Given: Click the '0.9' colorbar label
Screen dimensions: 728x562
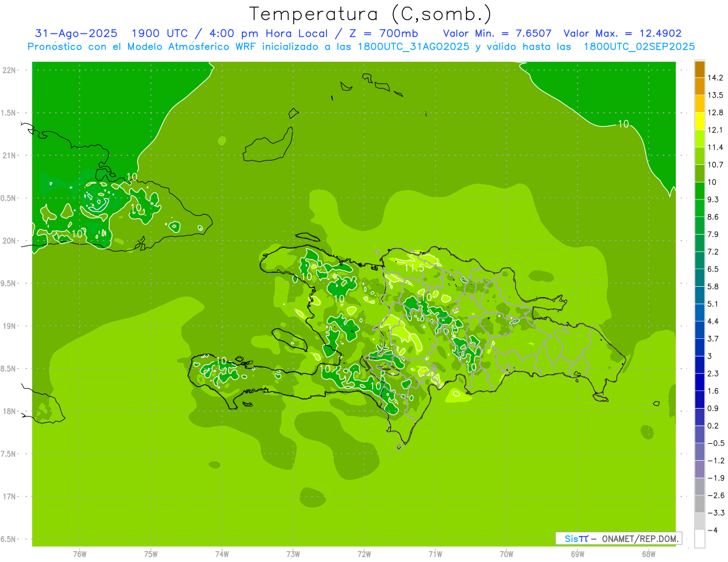Looking at the screenshot, I should click(713, 408).
